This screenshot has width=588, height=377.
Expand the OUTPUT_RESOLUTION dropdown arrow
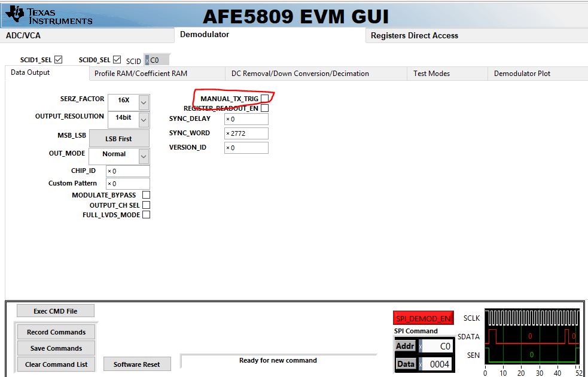click(x=144, y=120)
